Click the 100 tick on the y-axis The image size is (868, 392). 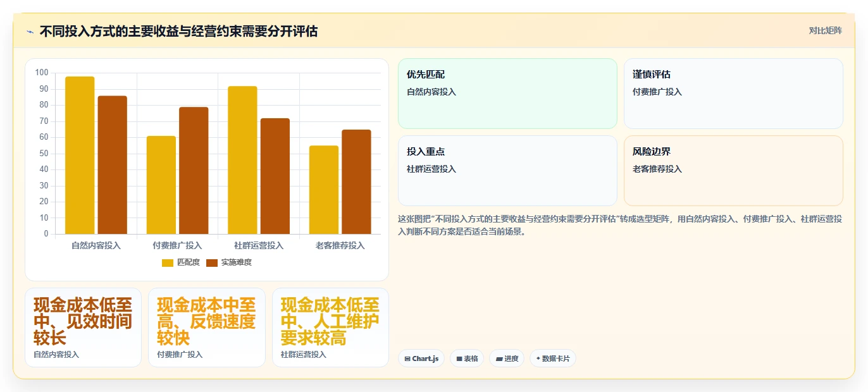(x=42, y=73)
